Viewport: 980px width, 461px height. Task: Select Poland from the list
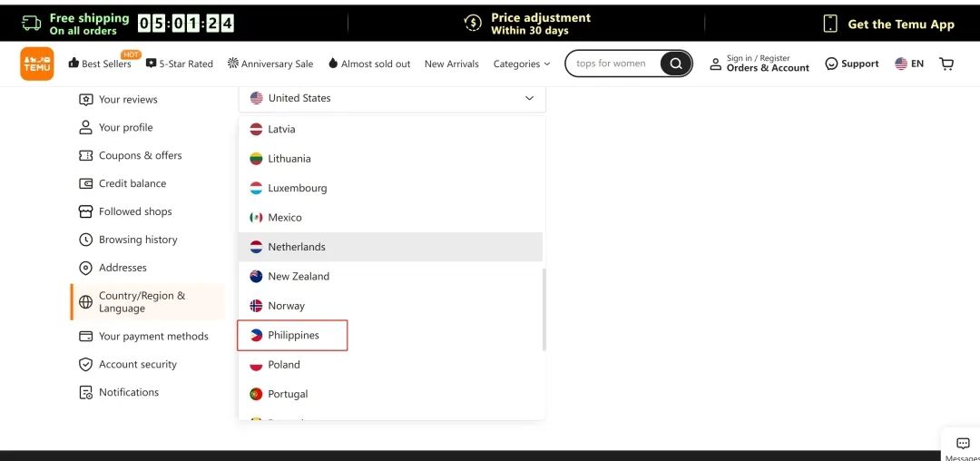coord(390,365)
